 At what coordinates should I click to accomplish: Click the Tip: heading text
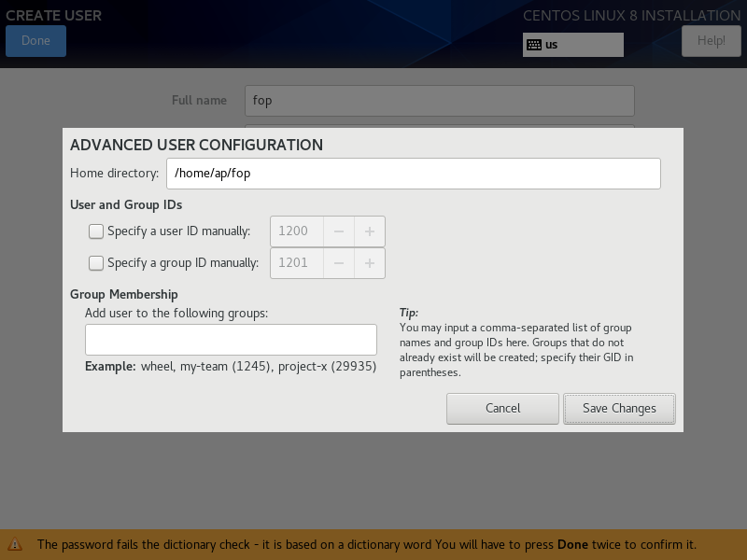click(409, 313)
